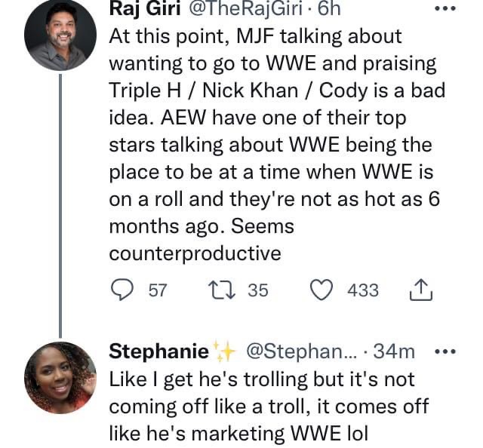Open Stephanie's profile picture
This screenshot has width=483, height=448.
pyautogui.click(x=60, y=377)
